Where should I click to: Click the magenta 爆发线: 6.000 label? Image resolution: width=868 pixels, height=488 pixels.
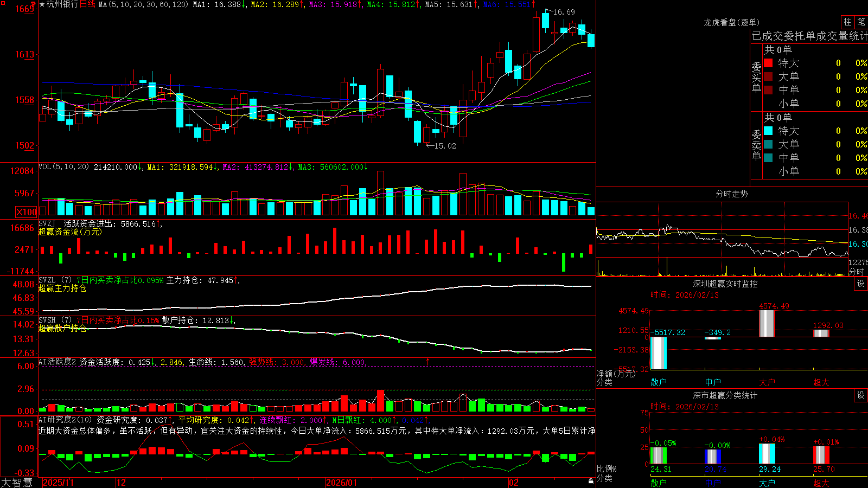coord(337,362)
